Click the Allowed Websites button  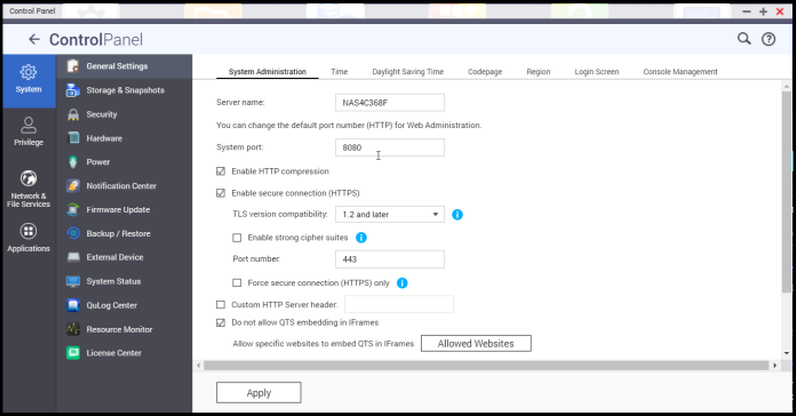[476, 343]
